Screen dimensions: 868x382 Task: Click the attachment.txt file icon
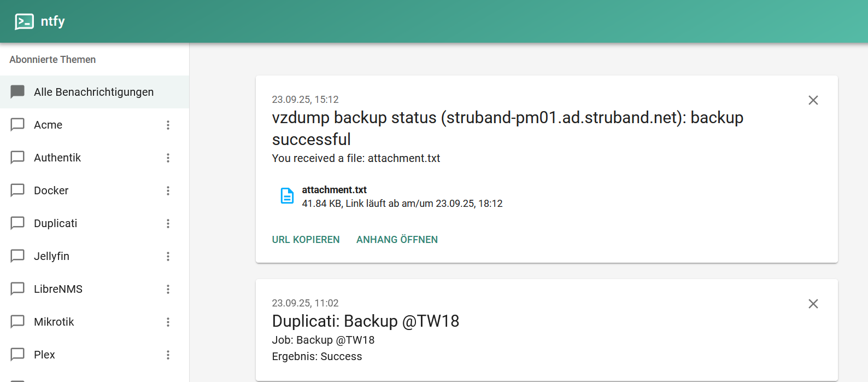click(x=287, y=196)
